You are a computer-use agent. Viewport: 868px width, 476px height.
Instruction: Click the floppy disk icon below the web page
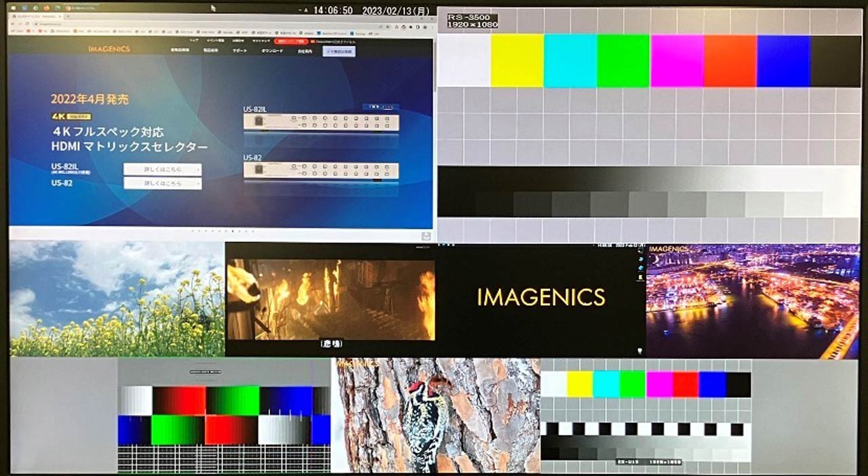coord(425,235)
